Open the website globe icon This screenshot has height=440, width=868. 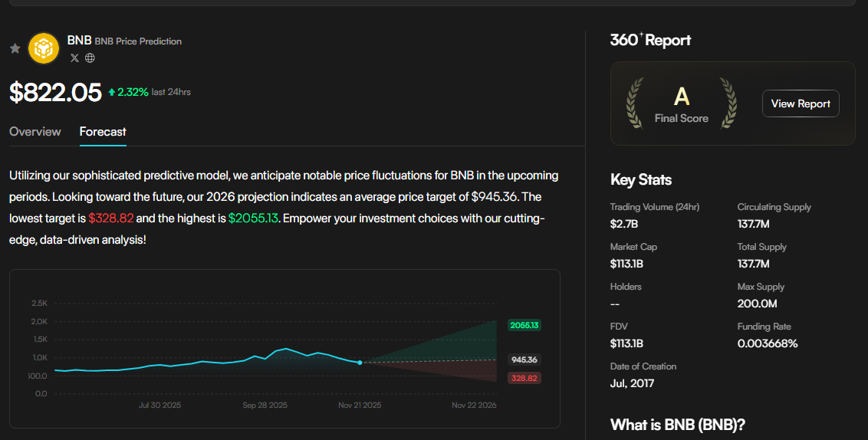pos(90,57)
